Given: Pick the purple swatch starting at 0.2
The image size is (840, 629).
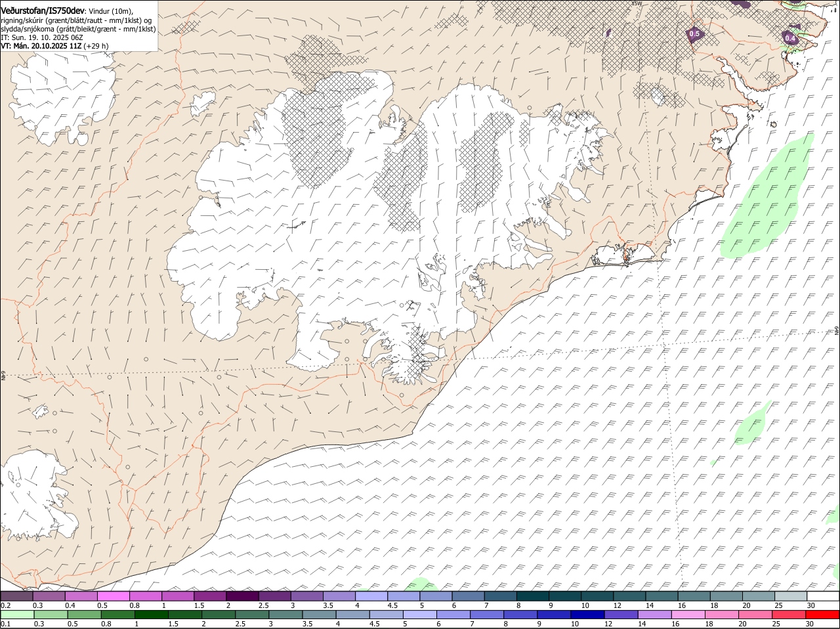Looking at the screenshot, I should pyautogui.click(x=16, y=596).
